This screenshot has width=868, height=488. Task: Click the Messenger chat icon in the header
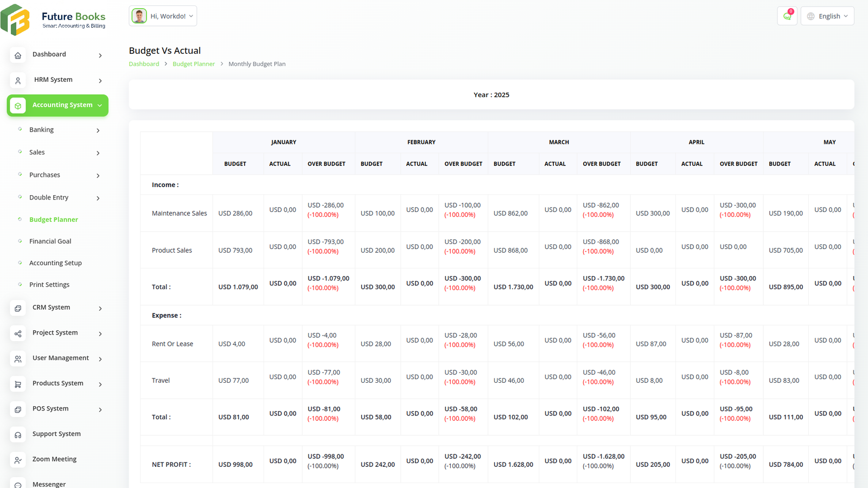(x=787, y=16)
